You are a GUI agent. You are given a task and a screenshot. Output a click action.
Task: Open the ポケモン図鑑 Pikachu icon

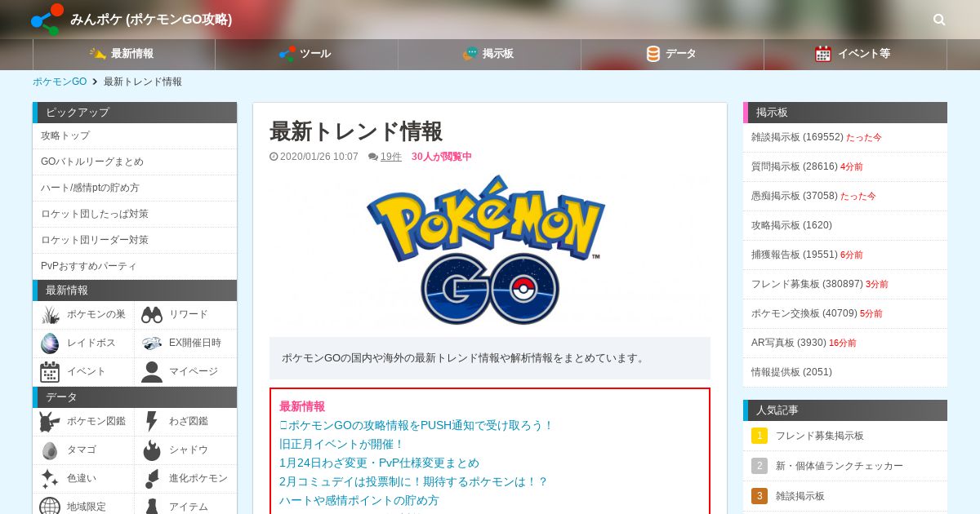50,422
